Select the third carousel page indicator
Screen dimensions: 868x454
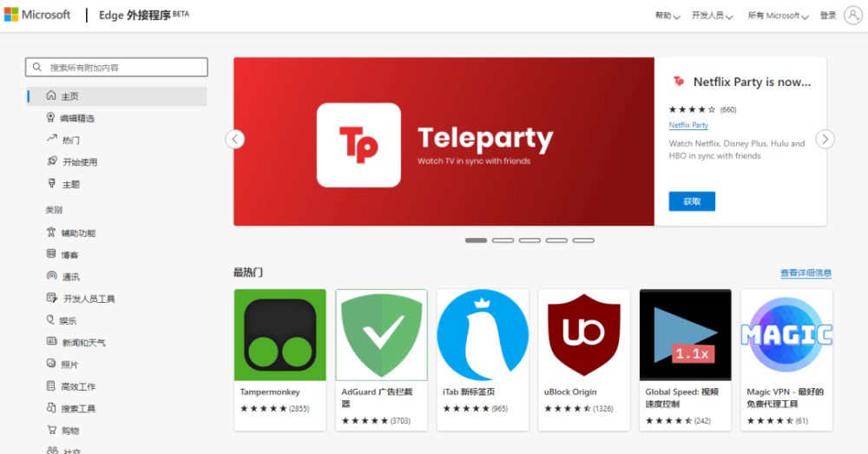coord(529,240)
